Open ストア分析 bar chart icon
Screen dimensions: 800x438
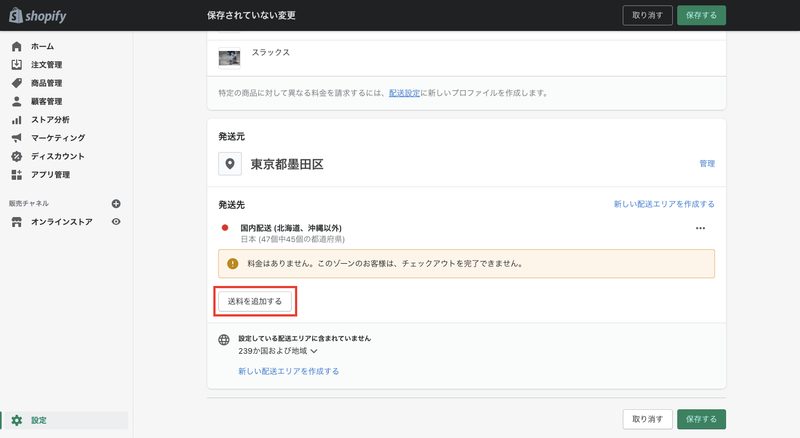pyautogui.click(x=17, y=119)
